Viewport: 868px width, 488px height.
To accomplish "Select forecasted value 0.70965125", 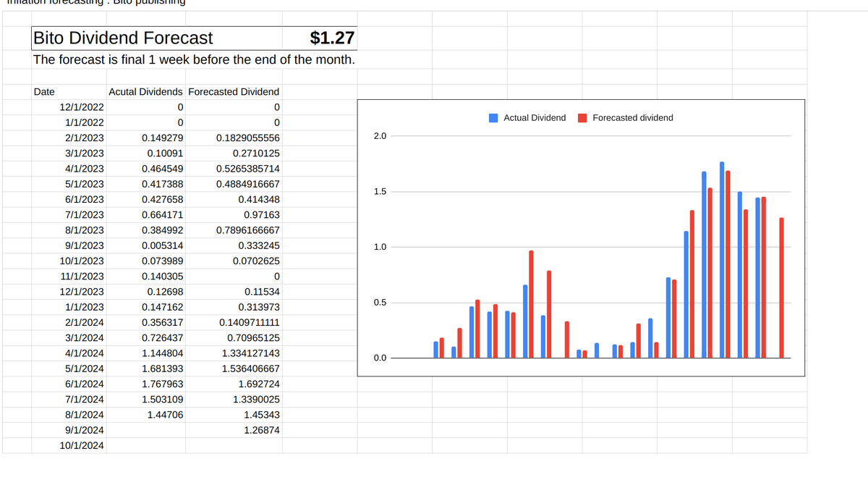I will pyautogui.click(x=234, y=338).
